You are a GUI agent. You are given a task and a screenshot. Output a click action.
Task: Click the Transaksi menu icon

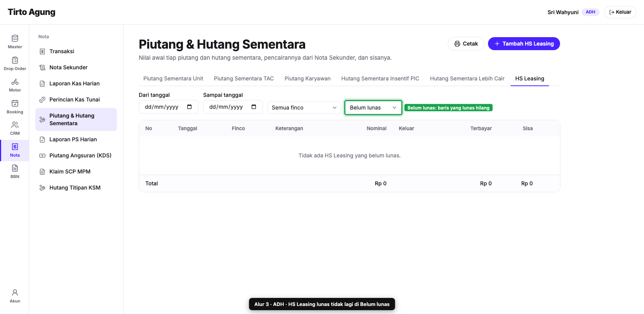(x=43, y=51)
